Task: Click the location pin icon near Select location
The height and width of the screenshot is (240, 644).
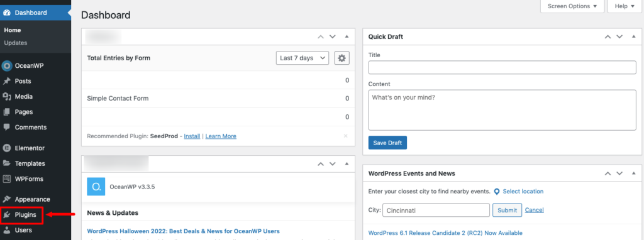Action: 497,192
